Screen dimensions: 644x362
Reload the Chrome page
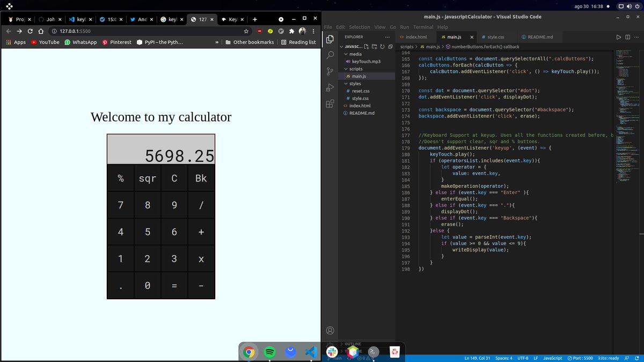(30, 31)
